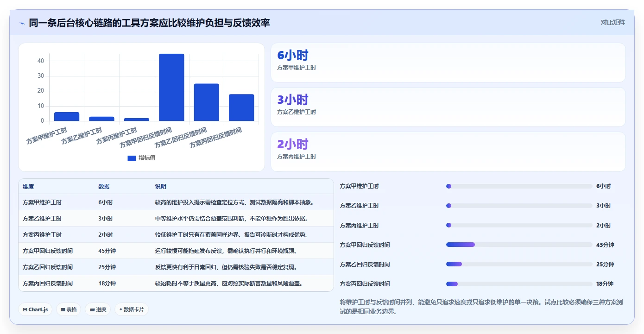Click the 方案甲维护工时 card caption

(x=297, y=68)
